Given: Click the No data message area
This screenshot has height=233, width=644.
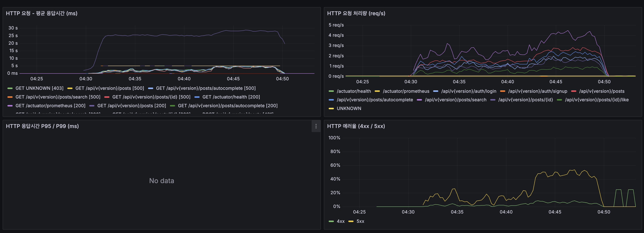Looking at the screenshot, I should [x=162, y=181].
